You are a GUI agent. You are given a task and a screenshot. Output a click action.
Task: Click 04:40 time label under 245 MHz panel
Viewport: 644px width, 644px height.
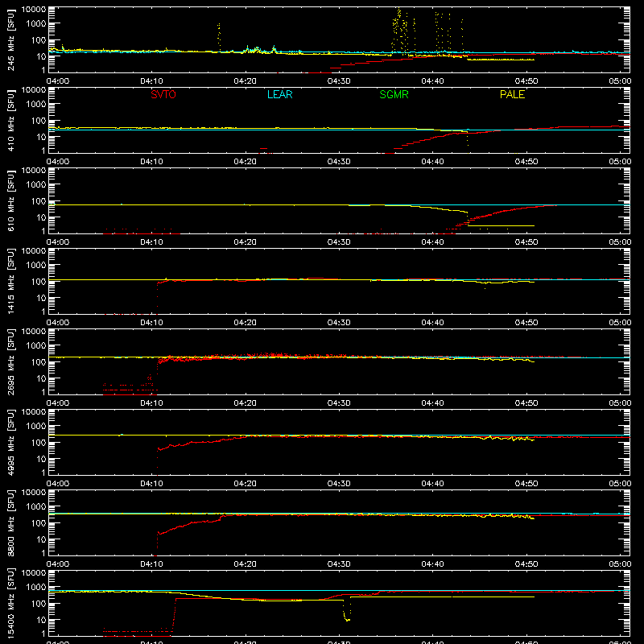coord(432,81)
